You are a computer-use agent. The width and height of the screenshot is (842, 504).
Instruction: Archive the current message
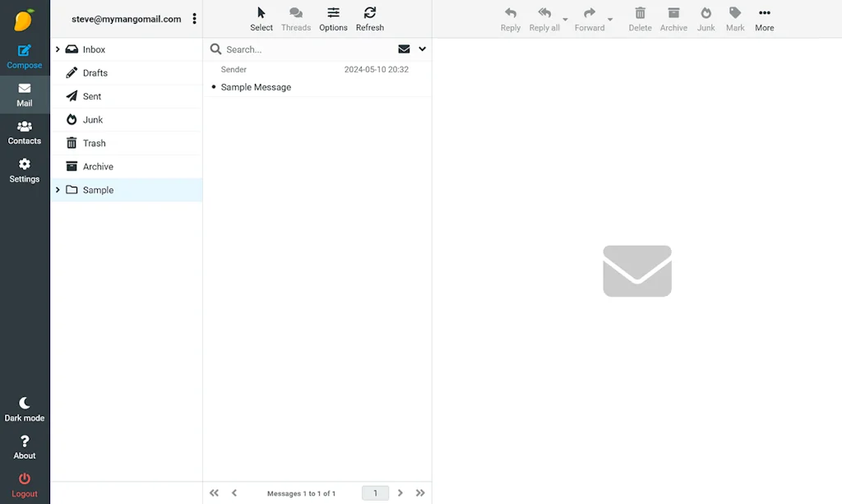pos(673,18)
